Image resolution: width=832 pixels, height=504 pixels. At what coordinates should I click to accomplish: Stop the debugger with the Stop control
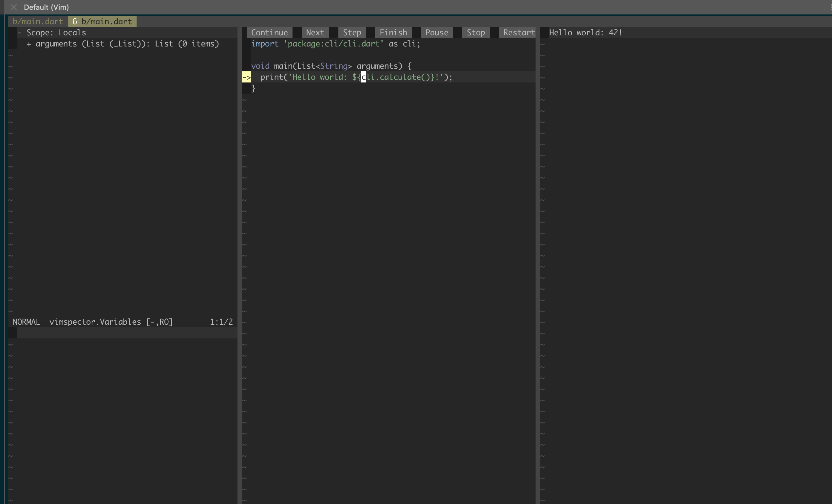pos(475,32)
